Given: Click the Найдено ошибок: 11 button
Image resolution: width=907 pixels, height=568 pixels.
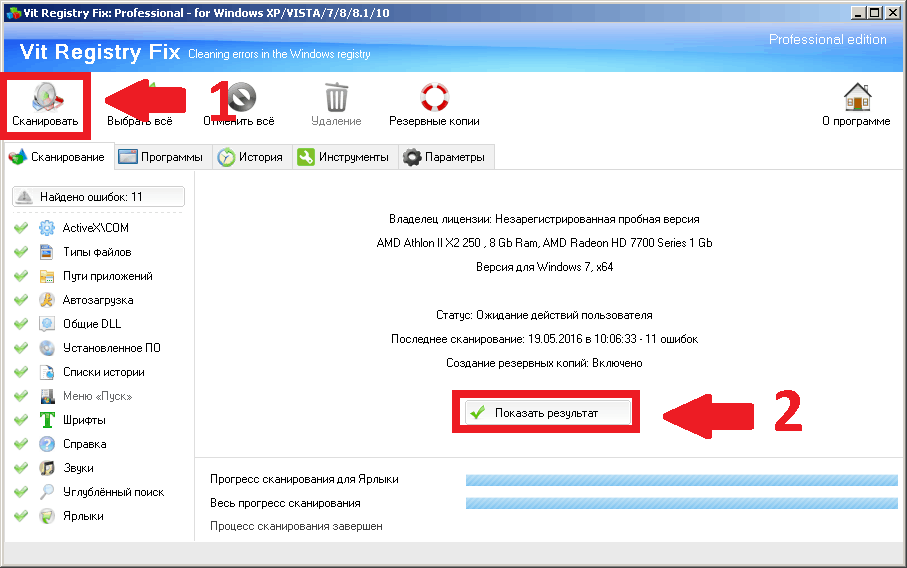Looking at the screenshot, I should coord(98,197).
